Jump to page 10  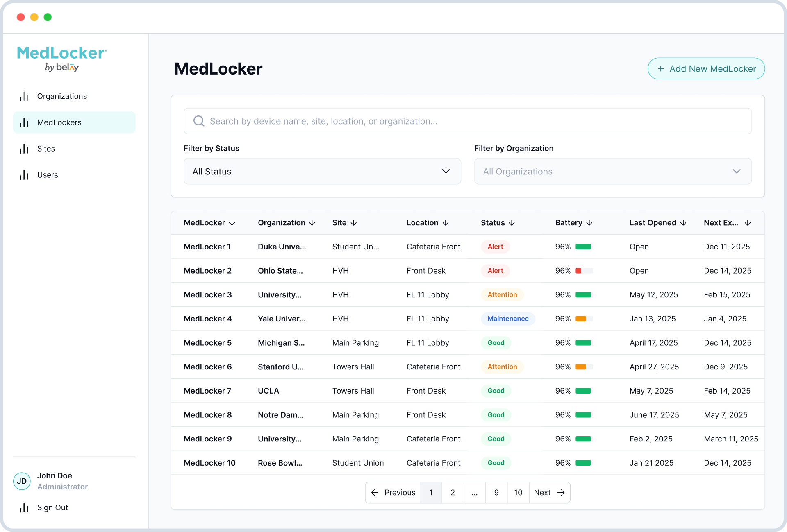point(518,492)
